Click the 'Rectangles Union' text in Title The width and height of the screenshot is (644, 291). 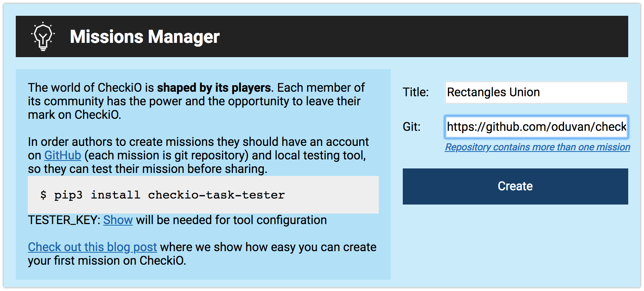[x=493, y=92]
